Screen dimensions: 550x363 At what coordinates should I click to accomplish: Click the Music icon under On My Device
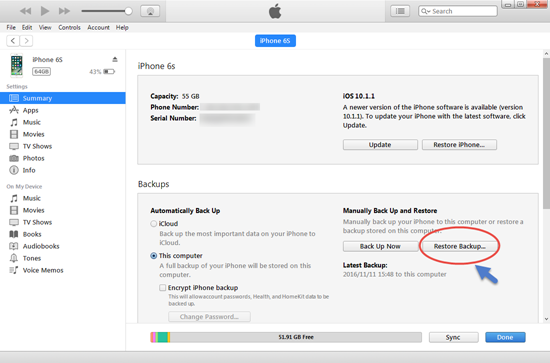click(x=14, y=198)
